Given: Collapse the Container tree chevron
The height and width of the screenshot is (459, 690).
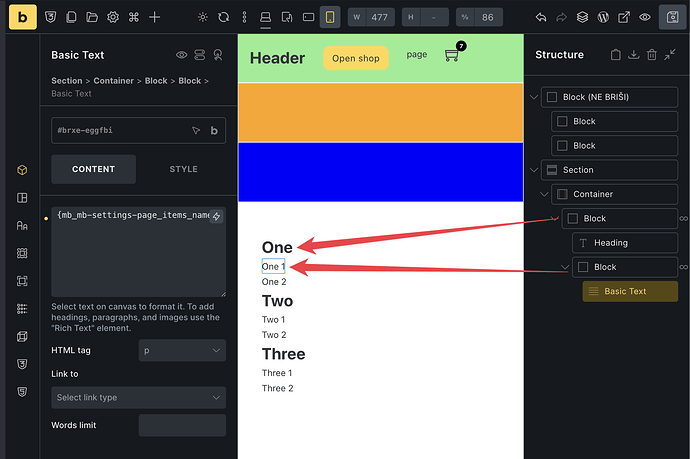Looking at the screenshot, I should [x=544, y=194].
